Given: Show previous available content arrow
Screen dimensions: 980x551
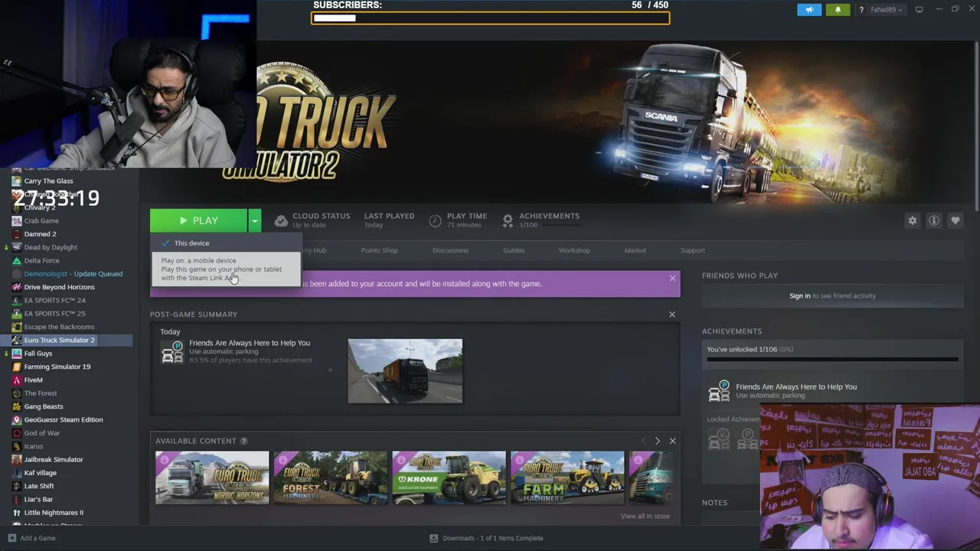Looking at the screenshot, I should click(643, 441).
